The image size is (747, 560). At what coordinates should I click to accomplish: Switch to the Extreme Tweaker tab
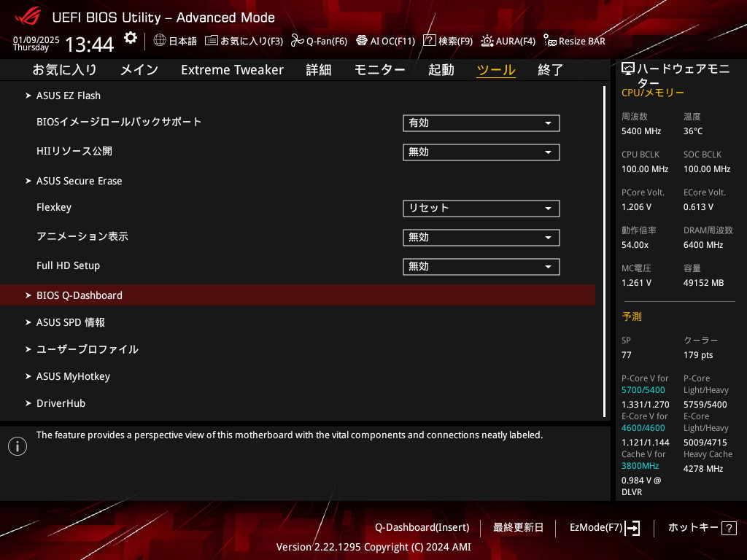coord(232,70)
